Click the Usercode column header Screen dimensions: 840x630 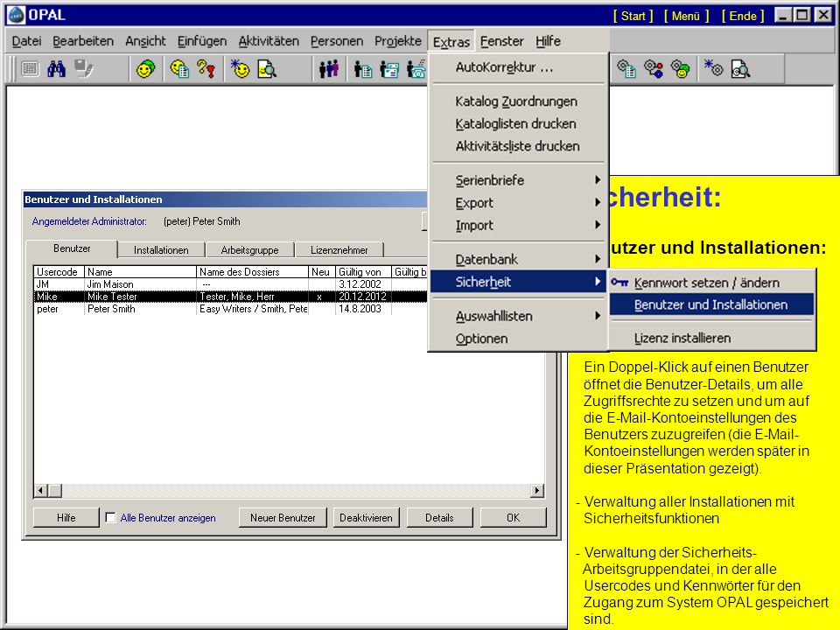point(58,271)
